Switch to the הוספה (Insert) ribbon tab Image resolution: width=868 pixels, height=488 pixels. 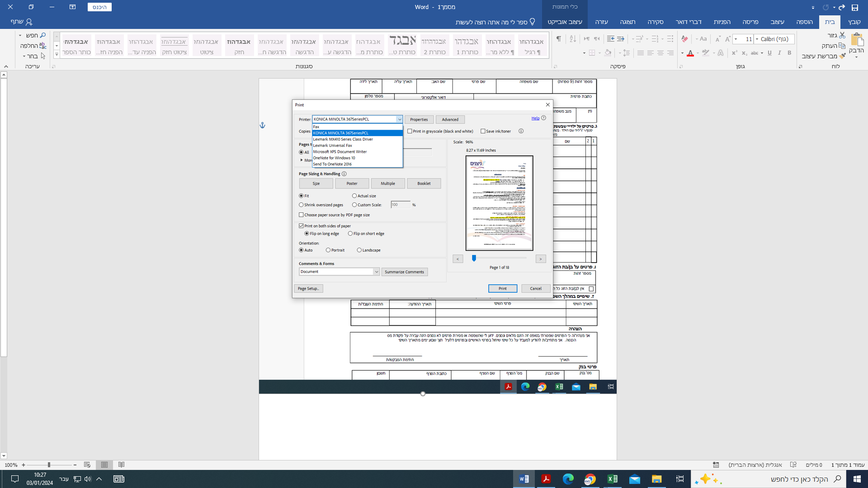[804, 22]
